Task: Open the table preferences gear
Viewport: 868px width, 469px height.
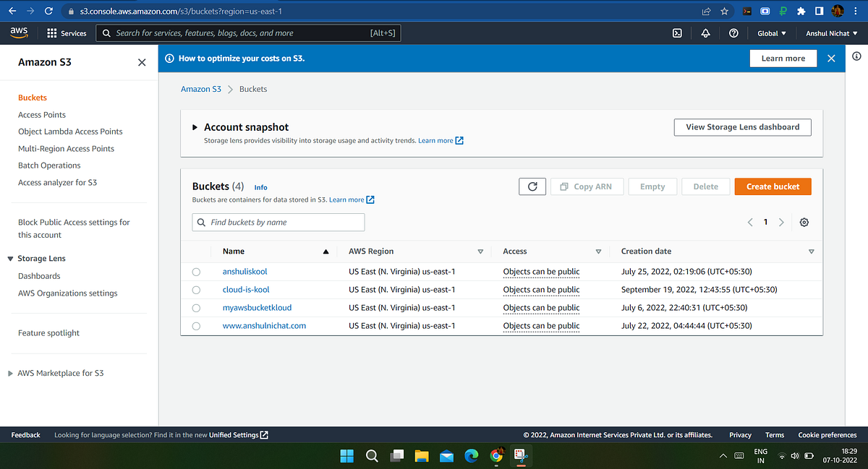Action: click(804, 222)
